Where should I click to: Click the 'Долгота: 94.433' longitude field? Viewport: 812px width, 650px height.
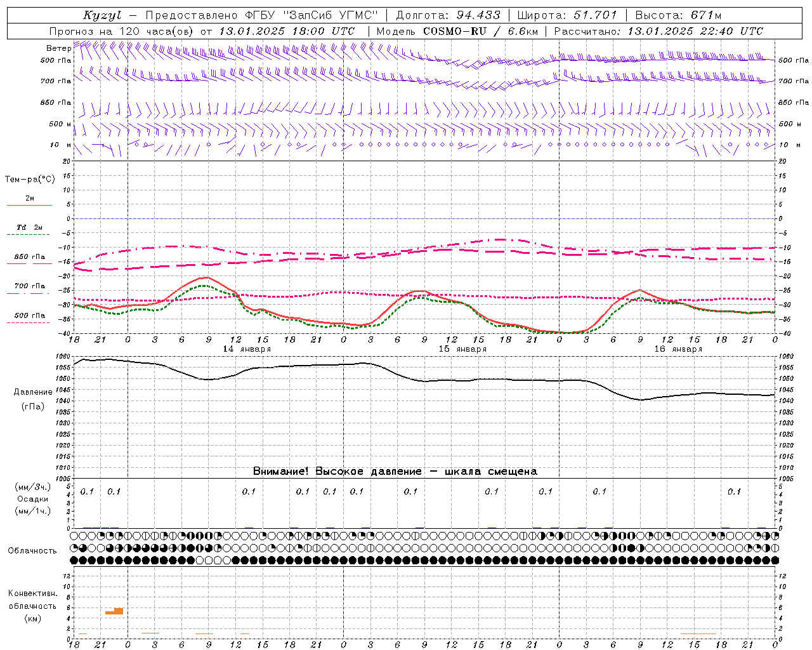(448, 15)
